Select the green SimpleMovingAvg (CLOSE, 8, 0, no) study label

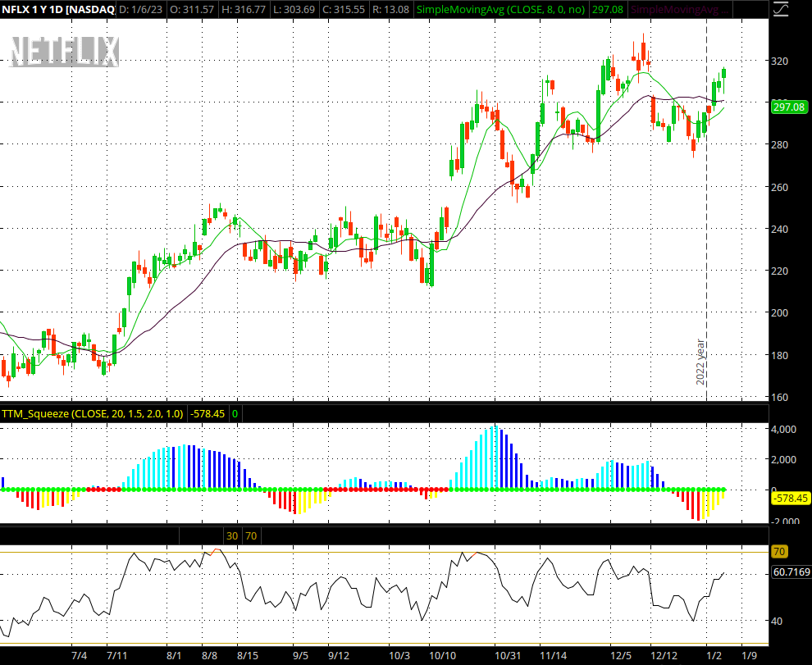pos(501,9)
